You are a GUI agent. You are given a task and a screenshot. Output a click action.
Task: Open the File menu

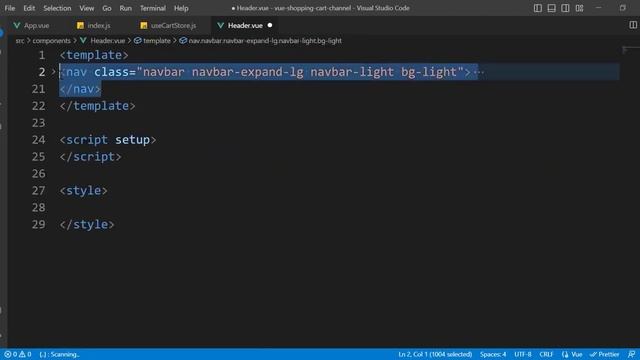click(10, 8)
